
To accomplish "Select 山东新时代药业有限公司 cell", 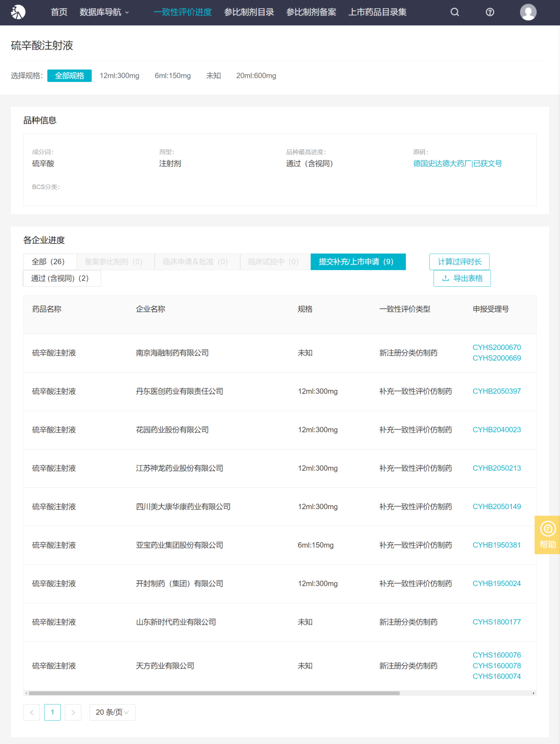I will (x=176, y=622).
